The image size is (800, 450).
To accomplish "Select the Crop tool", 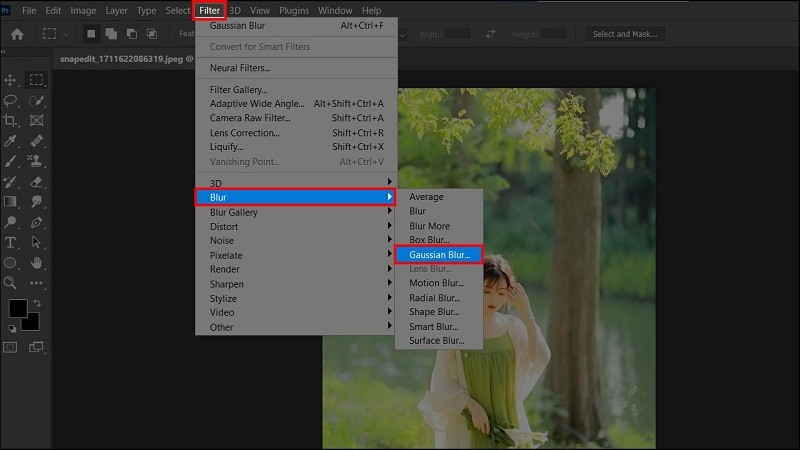I will [x=10, y=120].
